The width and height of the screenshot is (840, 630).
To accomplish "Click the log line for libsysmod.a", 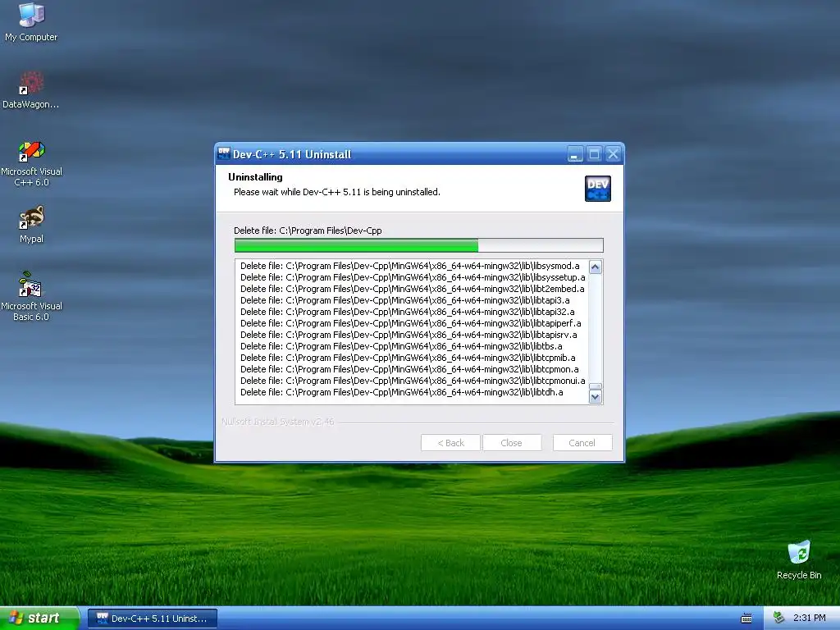I will (x=410, y=266).
